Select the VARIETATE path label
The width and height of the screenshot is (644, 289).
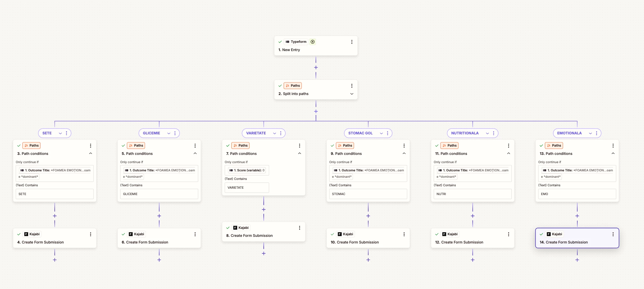[x=256, y=133]
